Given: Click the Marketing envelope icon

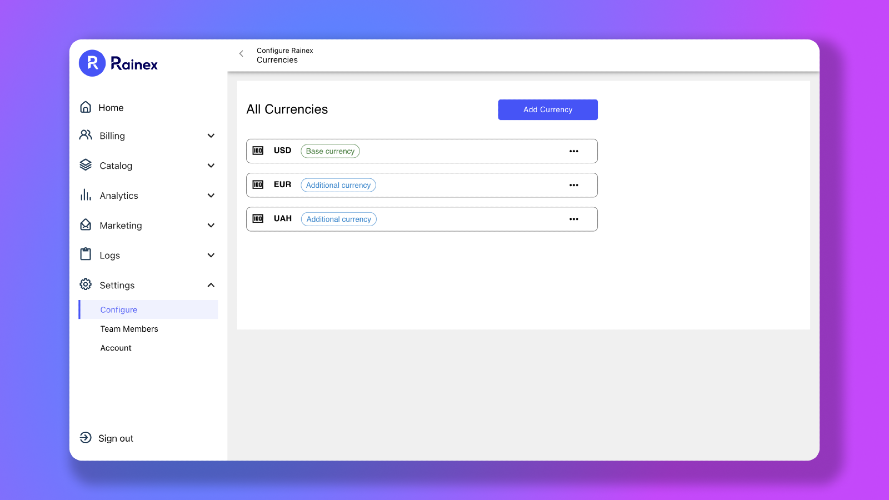Looking at the screenshot, I should click(86, 225).
